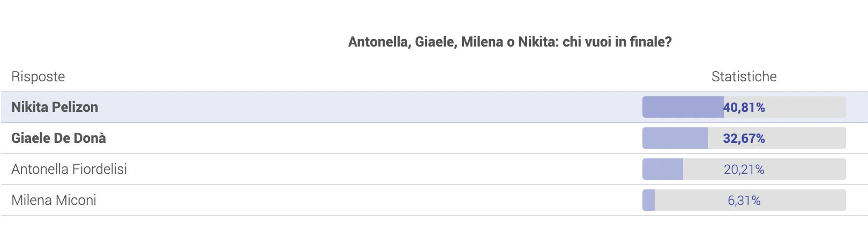Click the Risposte column header

coord(38,77)
